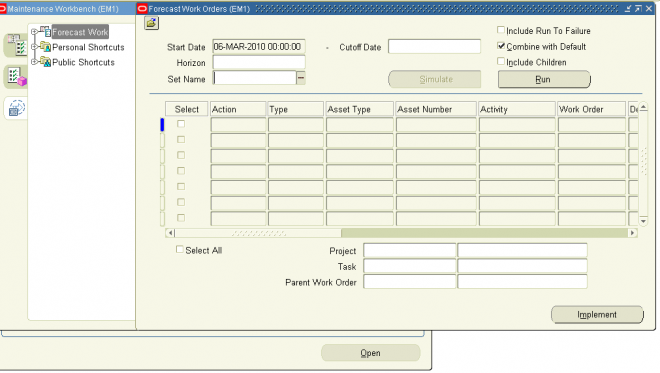The width and height of the screenshot is (660, 373).
Task: Click the Implement button
Action: coord(597,314)
